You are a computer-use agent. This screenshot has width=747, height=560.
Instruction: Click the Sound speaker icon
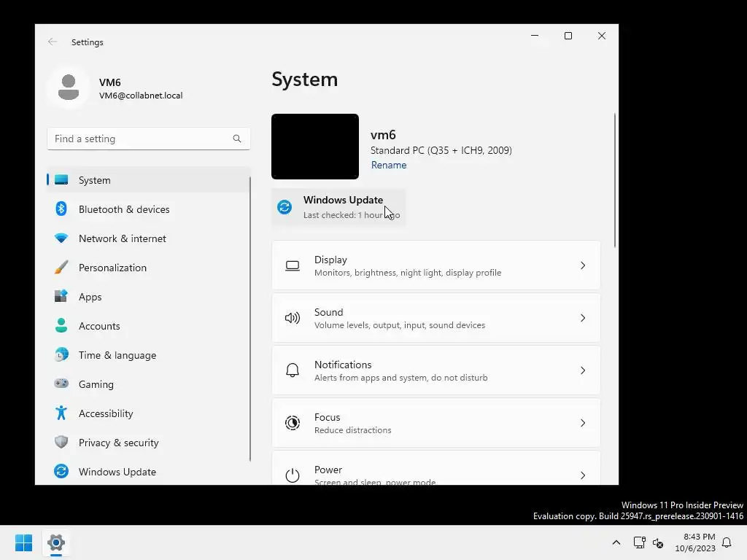[293, 318]
